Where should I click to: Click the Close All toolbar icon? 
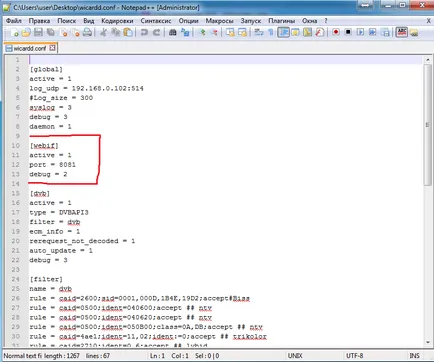click(x=76, y=32)
